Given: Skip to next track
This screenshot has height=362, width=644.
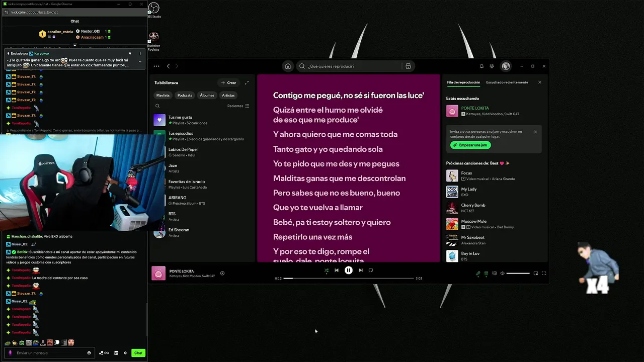Looking at the screenshot, I should pyautogui.click(x=360, y=270).
